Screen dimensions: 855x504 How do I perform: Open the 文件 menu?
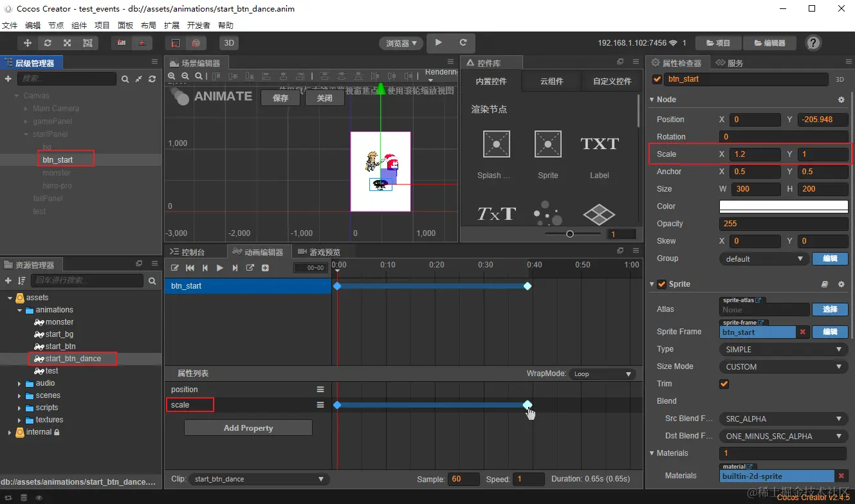10,25
